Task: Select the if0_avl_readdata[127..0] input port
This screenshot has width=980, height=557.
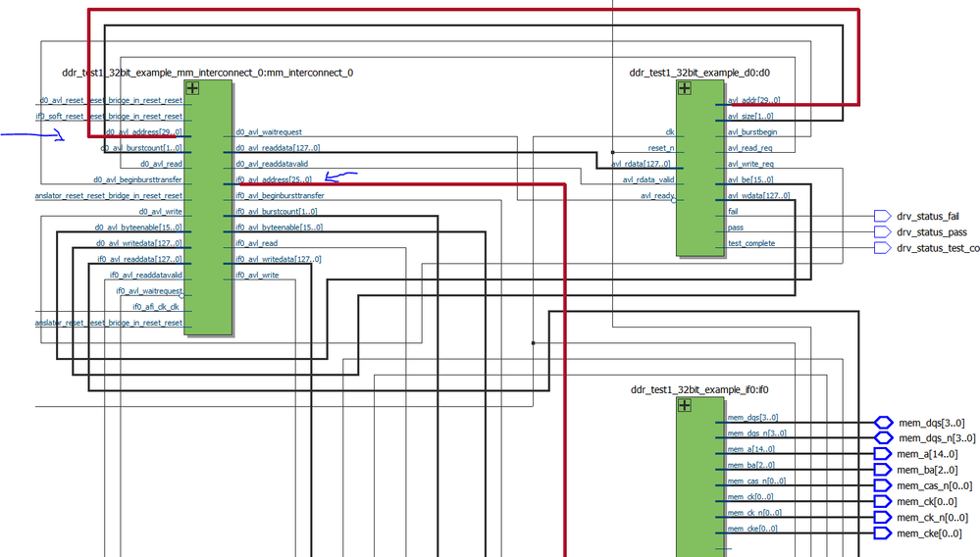Action: (x=140, y=259)
